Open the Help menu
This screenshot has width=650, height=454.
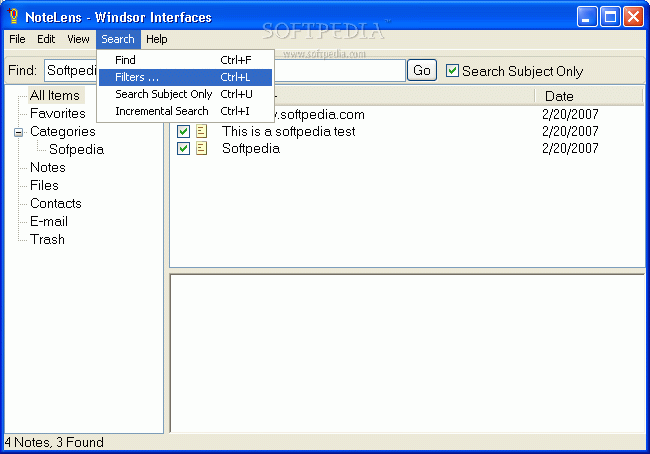pos(157,39)
